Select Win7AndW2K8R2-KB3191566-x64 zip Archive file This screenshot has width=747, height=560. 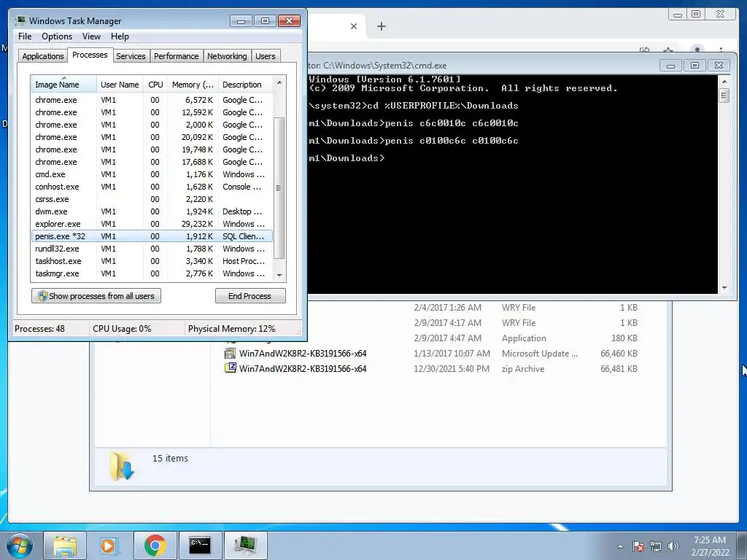[431, 368]
